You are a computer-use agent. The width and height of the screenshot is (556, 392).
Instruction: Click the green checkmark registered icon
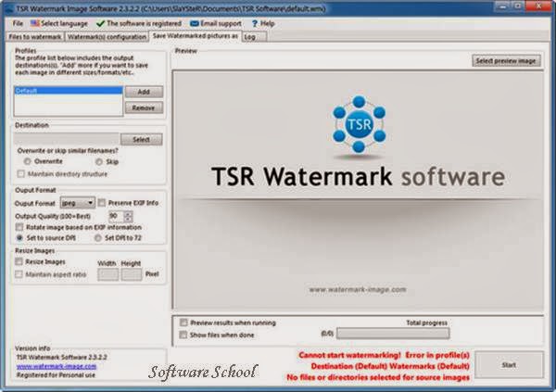click(100, 23)
